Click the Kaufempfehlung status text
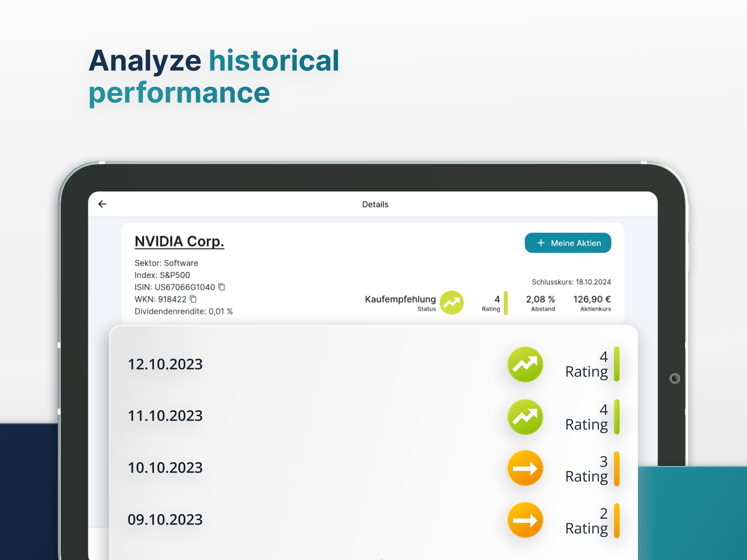Screen dimensions: 747x560 tap(400, 299)
